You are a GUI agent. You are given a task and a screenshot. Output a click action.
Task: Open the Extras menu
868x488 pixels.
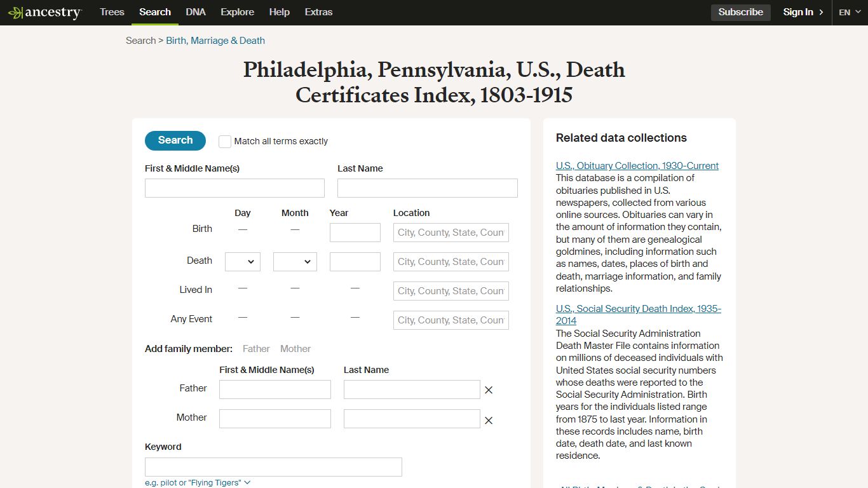(x=318, y=12)
